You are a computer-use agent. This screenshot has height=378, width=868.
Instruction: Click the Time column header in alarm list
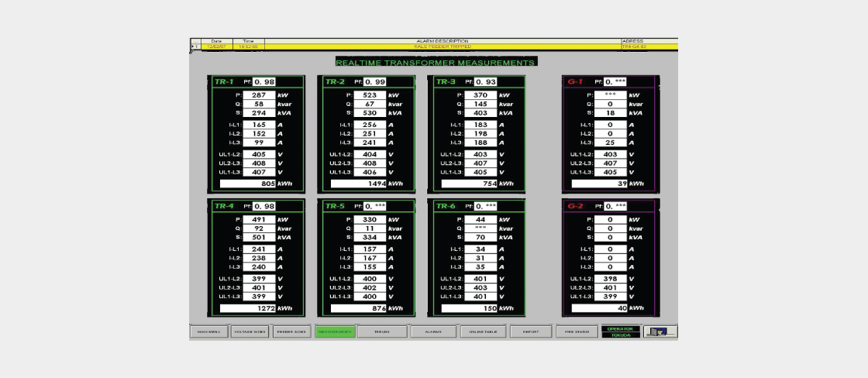[x=249, y=41]
